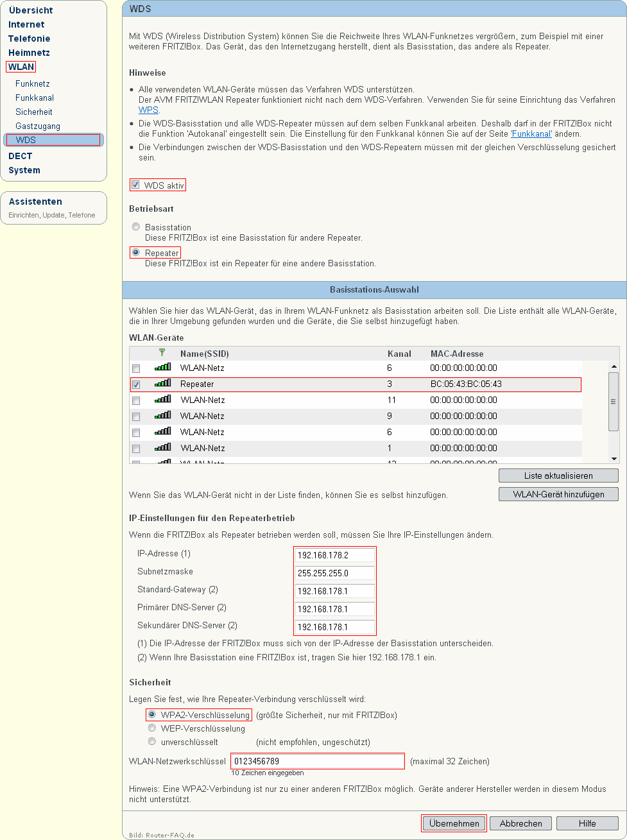Screen dimensions: 627x840
Task: Click the signal icon for WLAN-Netz on channel 9
Action: 162,416
